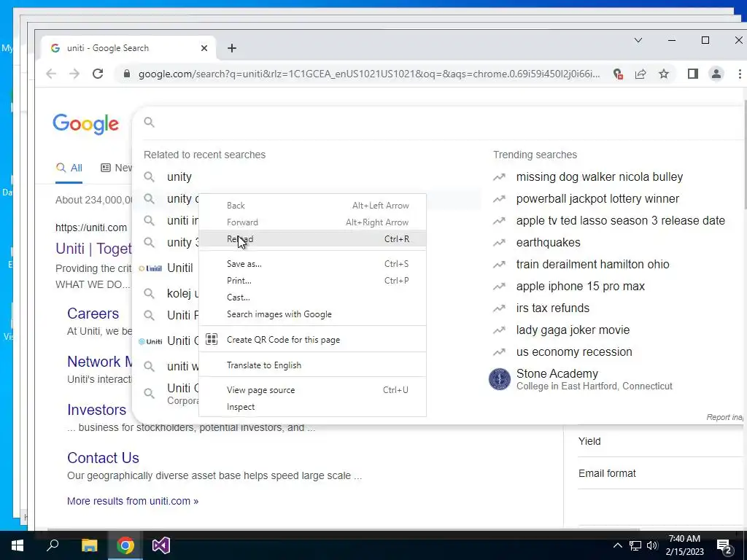This screenshot has width=747, height=560.
Task: Open taskbar search magnifier
Action: 53,545
